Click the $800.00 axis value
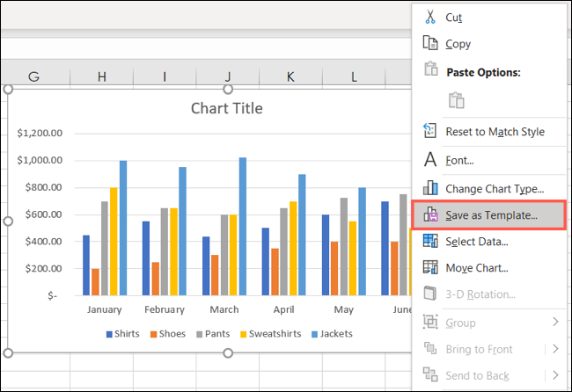 point(43,187)
